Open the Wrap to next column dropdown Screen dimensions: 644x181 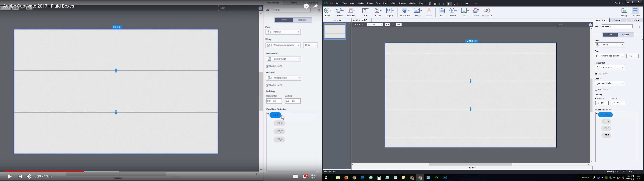609,56
